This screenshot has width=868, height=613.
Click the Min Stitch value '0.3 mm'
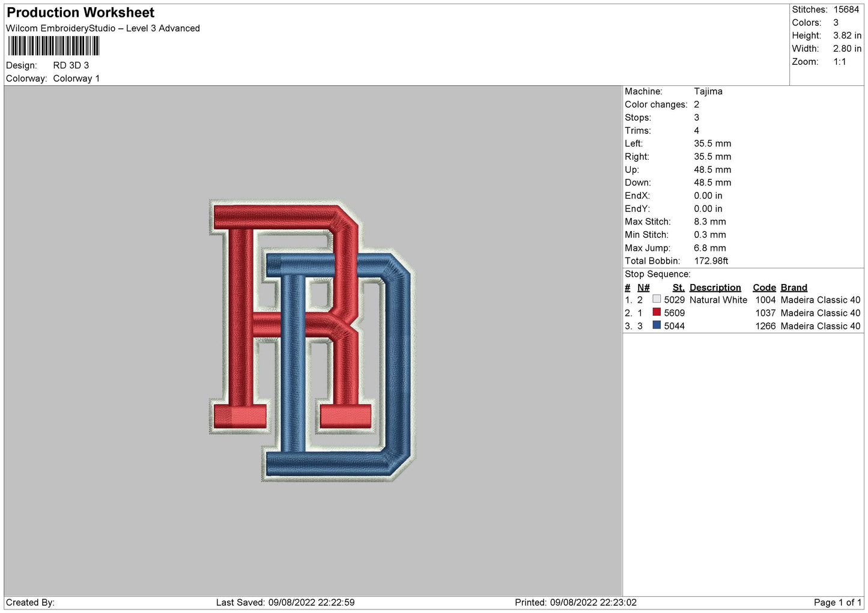click(x=710, y=235)
